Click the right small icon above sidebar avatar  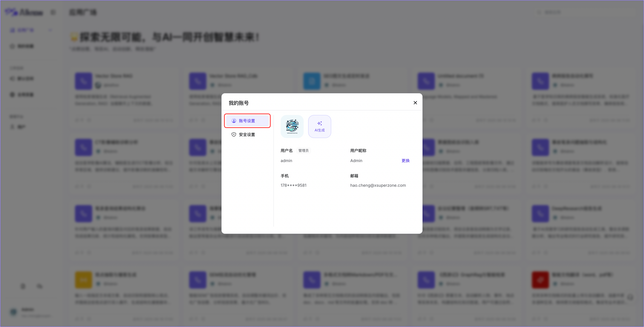tap(39, 286)
